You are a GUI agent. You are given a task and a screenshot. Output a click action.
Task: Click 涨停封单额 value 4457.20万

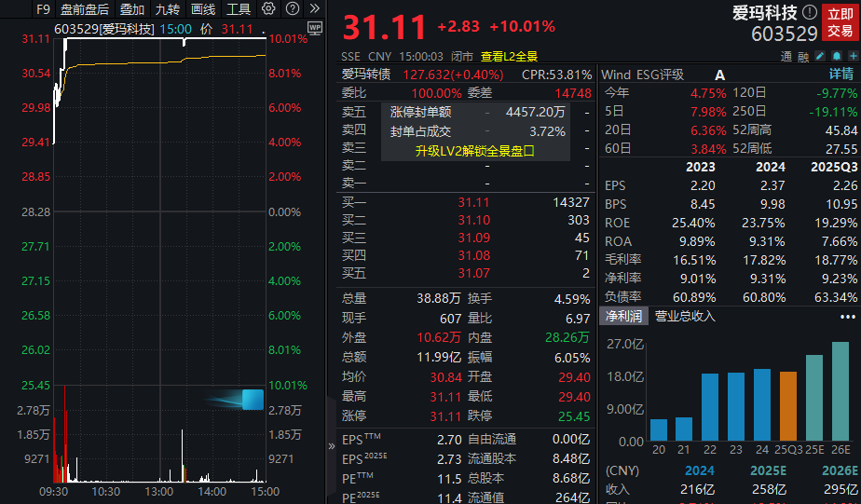[535, 112]
